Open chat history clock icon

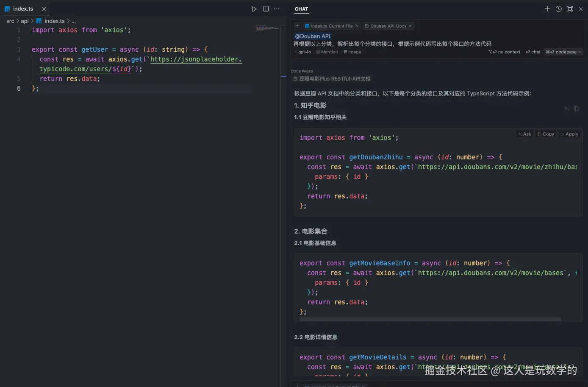click(x=559, y=9)
